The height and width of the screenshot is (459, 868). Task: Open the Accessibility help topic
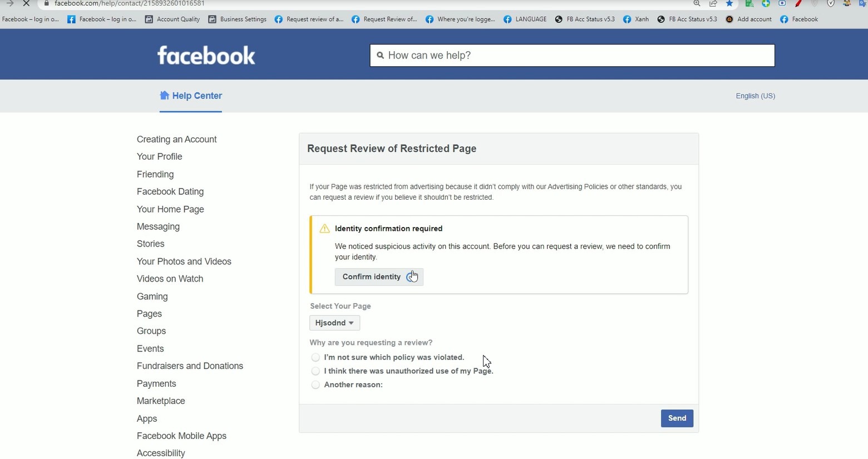pyautogui.click(x=161, y=453)
